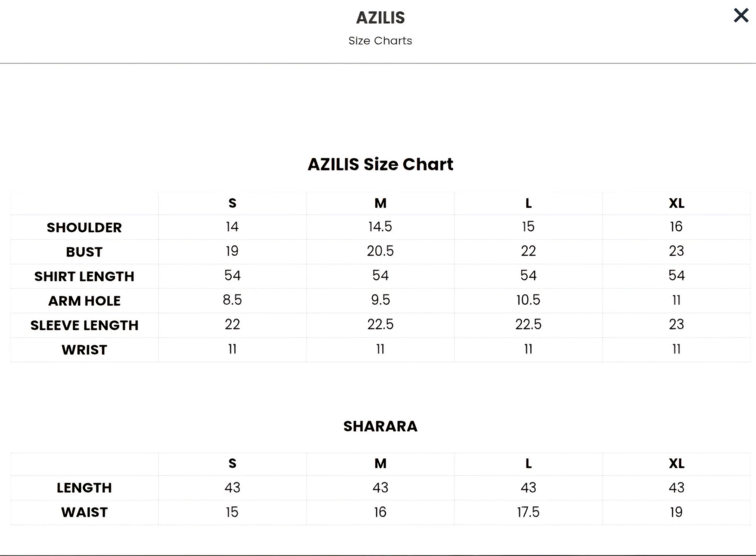Click the bust value 20.5 cell
The width and height of the screenshot is (756, 556).
click(380, 251)
